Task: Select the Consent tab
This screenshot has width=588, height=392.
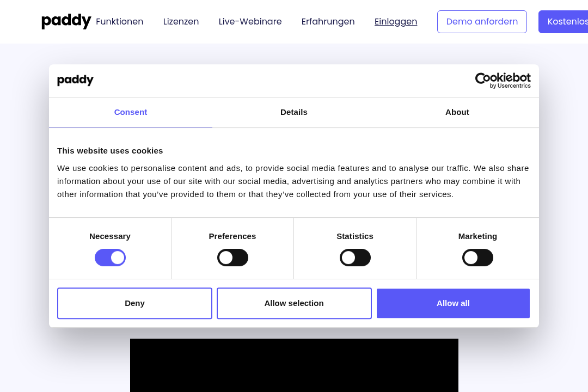Action: 131,112
